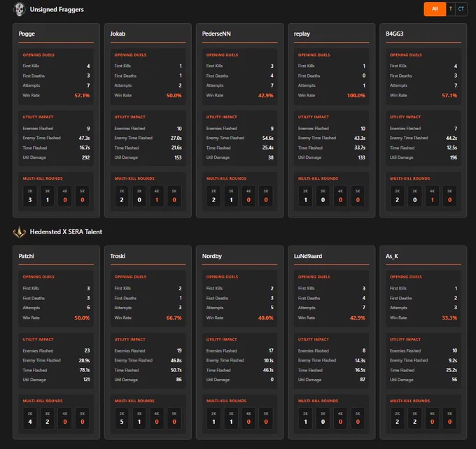
Task: Click Nordby's Multi-Kill Rounds heading
Action: (226, 401)
